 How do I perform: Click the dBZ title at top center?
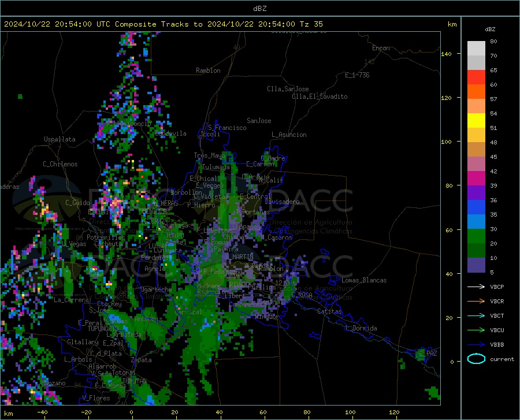(x=259, y=9)
